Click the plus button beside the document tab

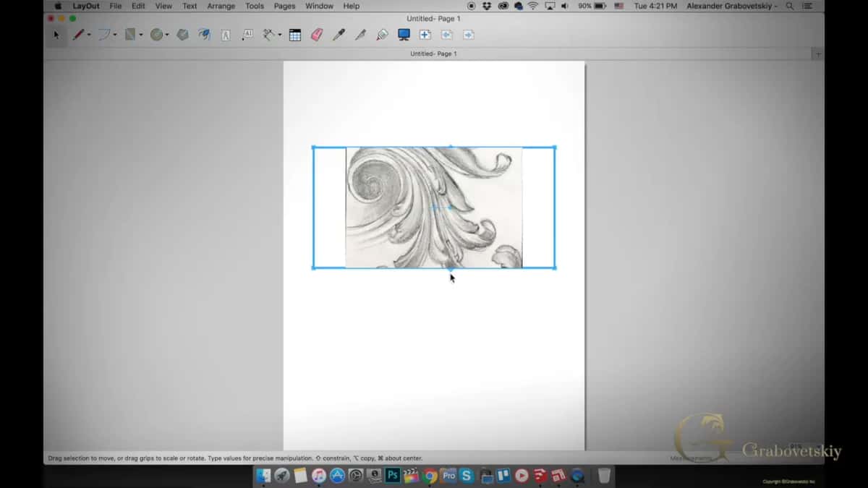pyautogui.click(x=818, y=54)
